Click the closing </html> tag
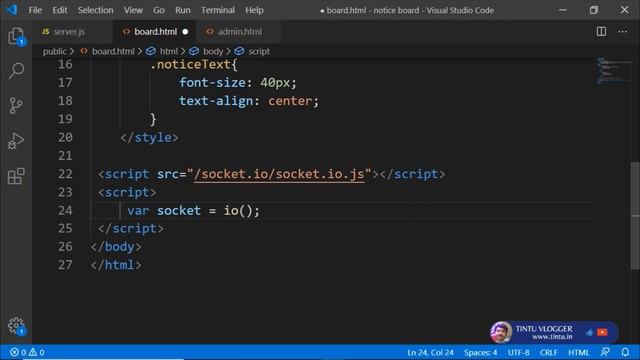Image resolution: width=640 pixels, height=360 pixels. point(116,265)
